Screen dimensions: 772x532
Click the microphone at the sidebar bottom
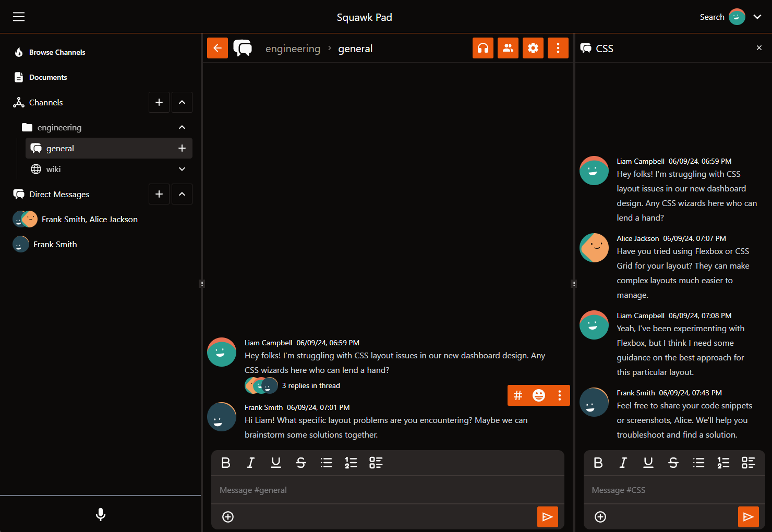100,514
